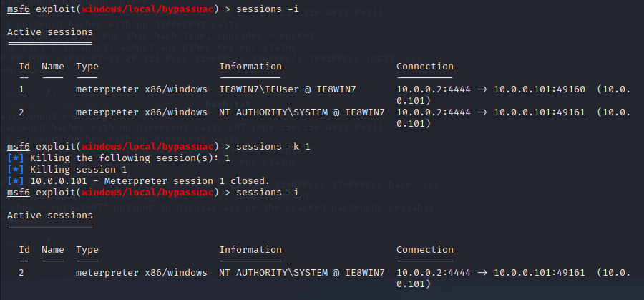644x300 pixels.
Task: Click session Id 1 in first table
Action: coord(21,89)
